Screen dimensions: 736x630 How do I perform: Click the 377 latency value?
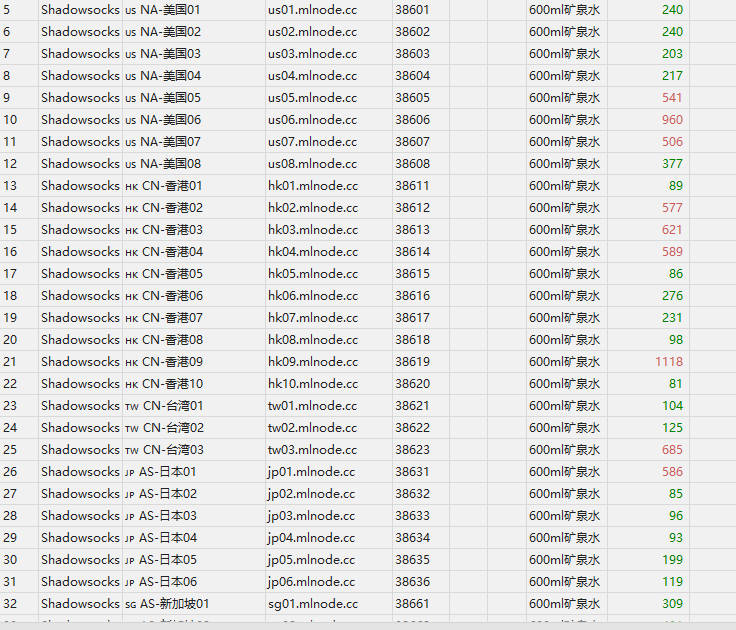coord(672,163)
